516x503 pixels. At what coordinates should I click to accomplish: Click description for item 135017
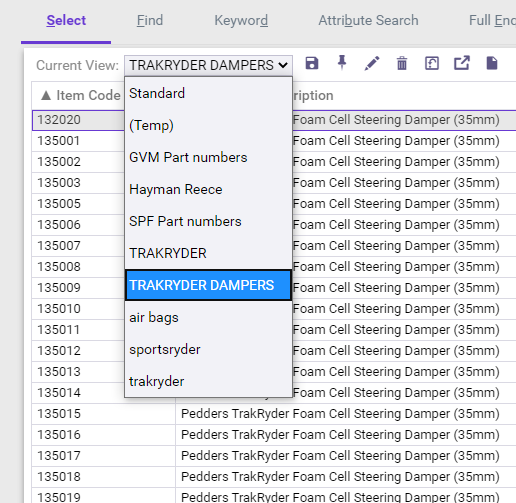(x=340, y=456)
